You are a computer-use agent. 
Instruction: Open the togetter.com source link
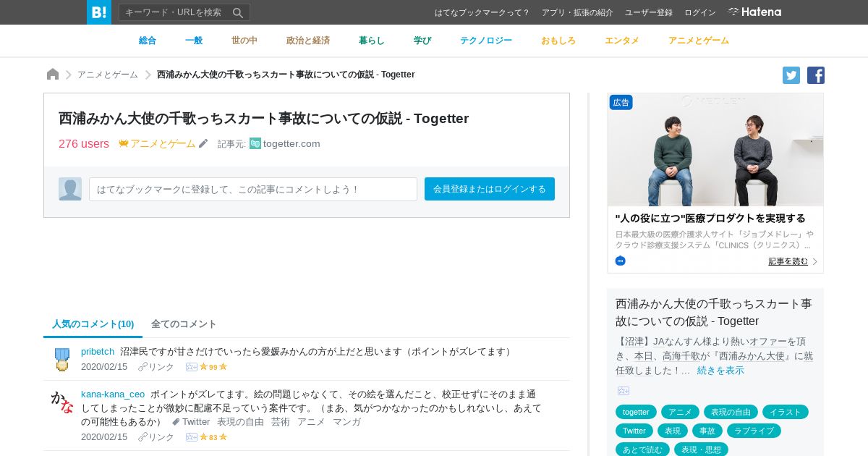point(292,143)
